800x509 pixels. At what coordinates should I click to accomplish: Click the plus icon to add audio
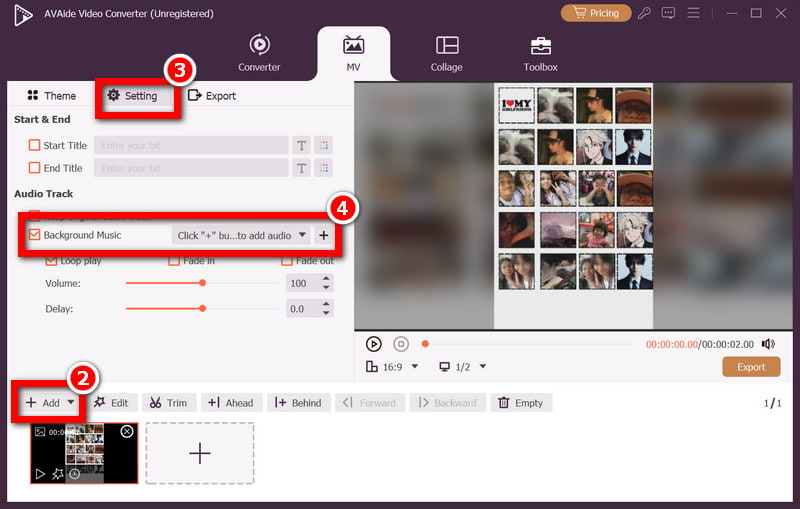coord(323,235)
